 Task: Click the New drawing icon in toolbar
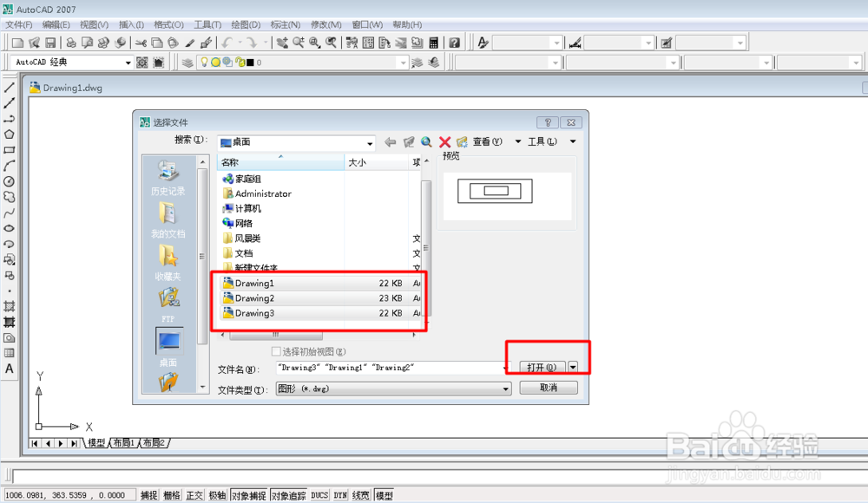coord(17,42)
